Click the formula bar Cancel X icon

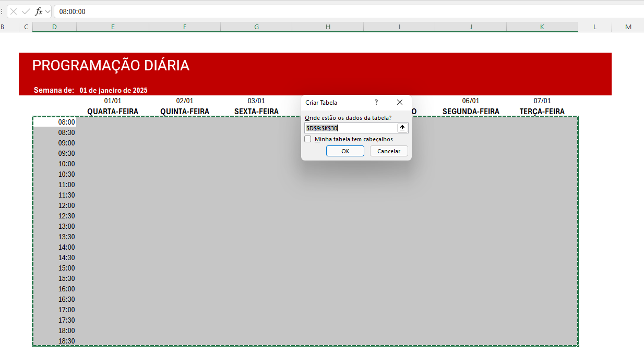pos(14,11)
